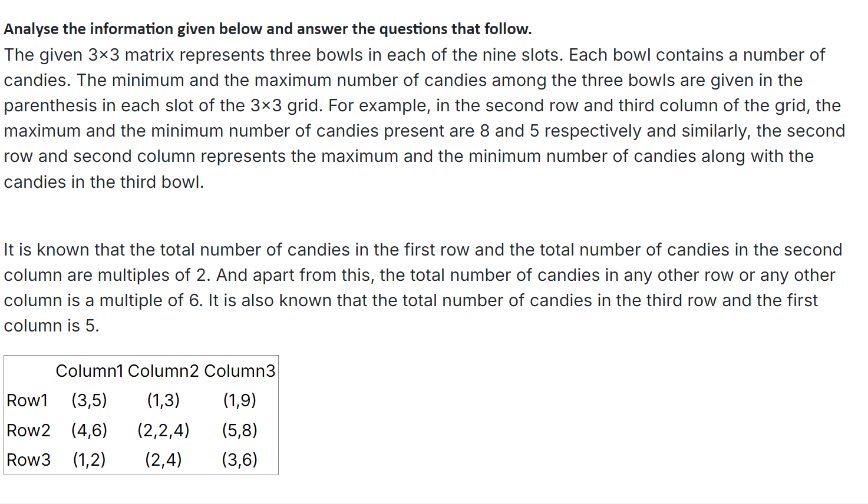This screenshot has width=868, height=504.
Task: Click the heading 'Analyse the information given below'
Action: click(268, 29)
